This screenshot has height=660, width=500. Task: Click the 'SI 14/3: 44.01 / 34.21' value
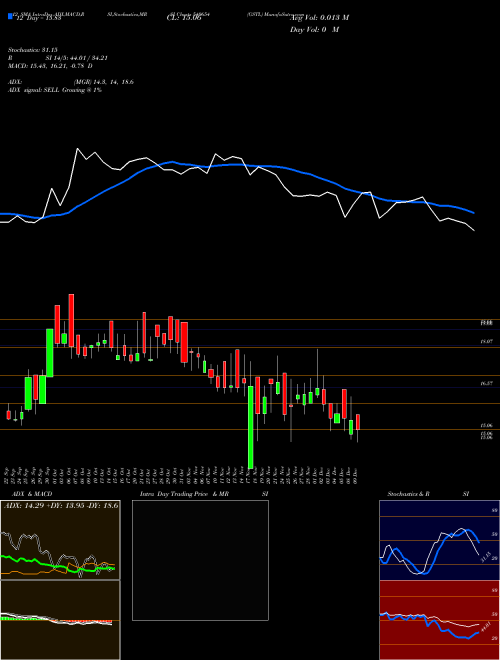[x=77, y=58]
